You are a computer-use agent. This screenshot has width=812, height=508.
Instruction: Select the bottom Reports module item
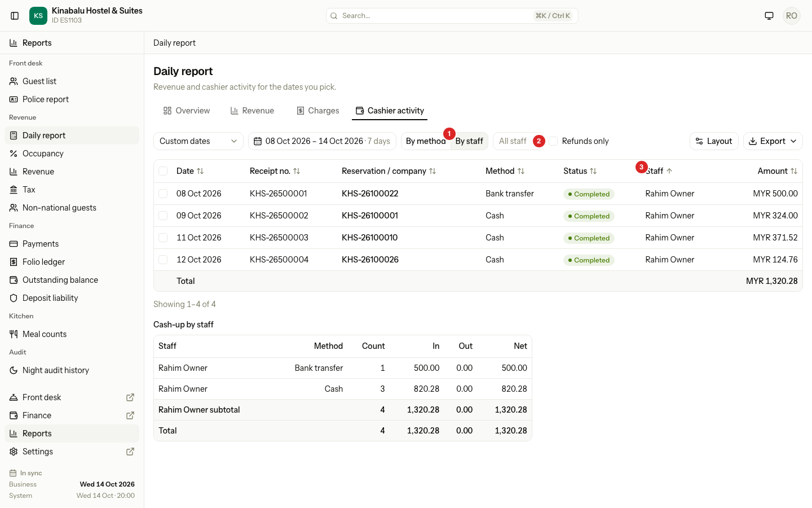(72, 433)
